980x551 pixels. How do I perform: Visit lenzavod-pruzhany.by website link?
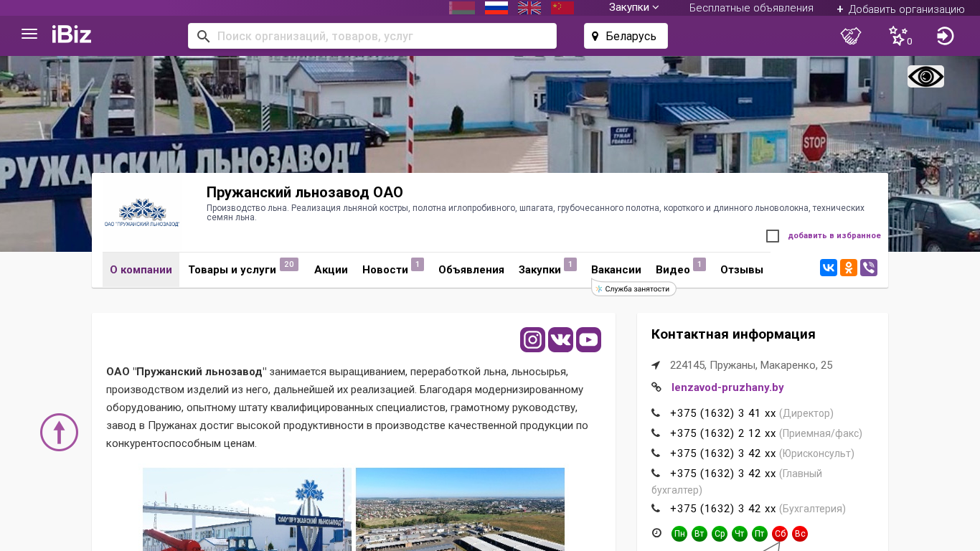pos(727,387)
